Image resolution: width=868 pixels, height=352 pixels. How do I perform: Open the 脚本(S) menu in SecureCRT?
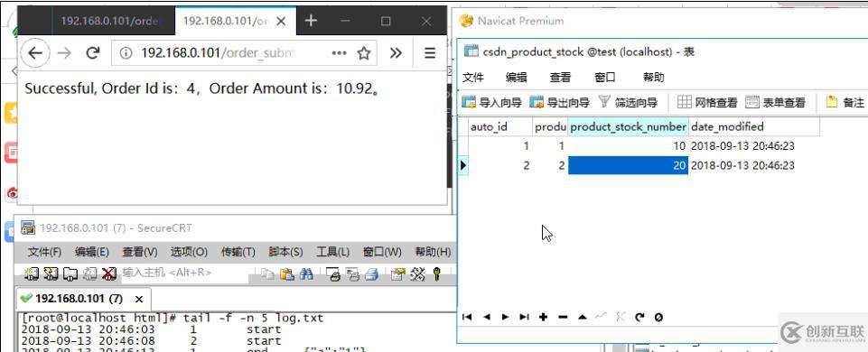pyautogui.click(x=285, y=252)
